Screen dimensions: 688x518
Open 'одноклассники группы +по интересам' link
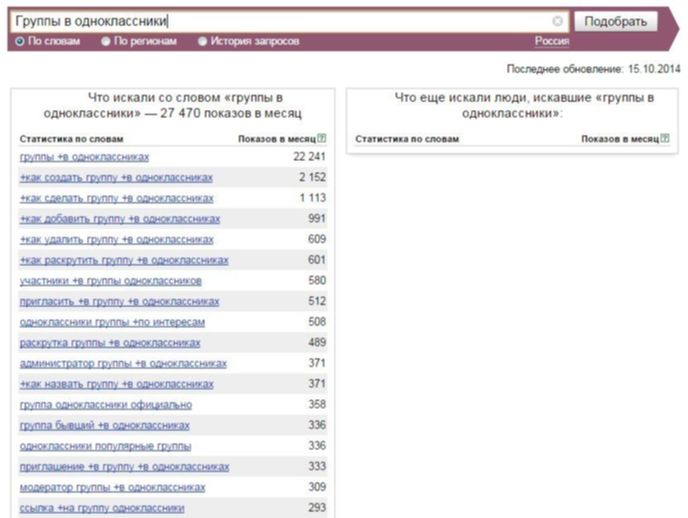click(112, 322)
